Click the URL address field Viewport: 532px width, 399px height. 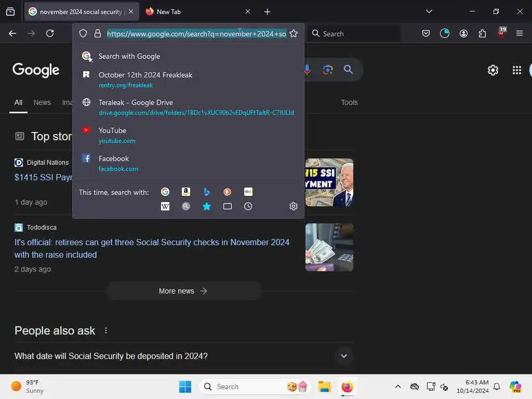coord(196,34)
